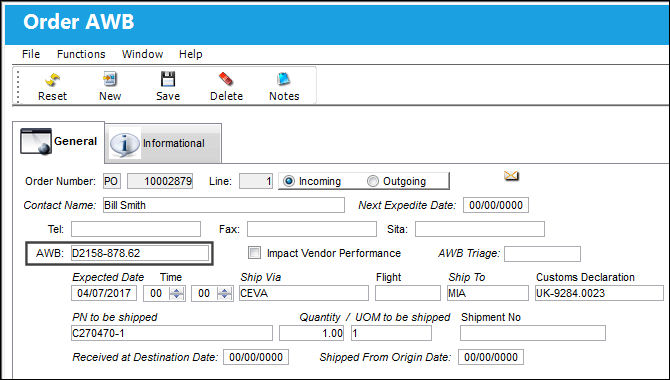Click the Order Number label

click(60, 181)
